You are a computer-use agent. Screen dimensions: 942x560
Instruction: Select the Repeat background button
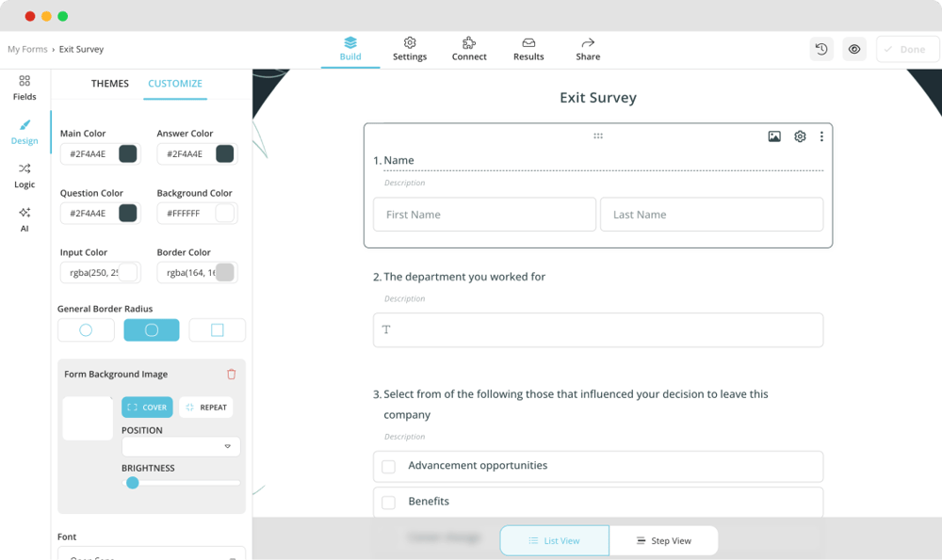point(206,408)
